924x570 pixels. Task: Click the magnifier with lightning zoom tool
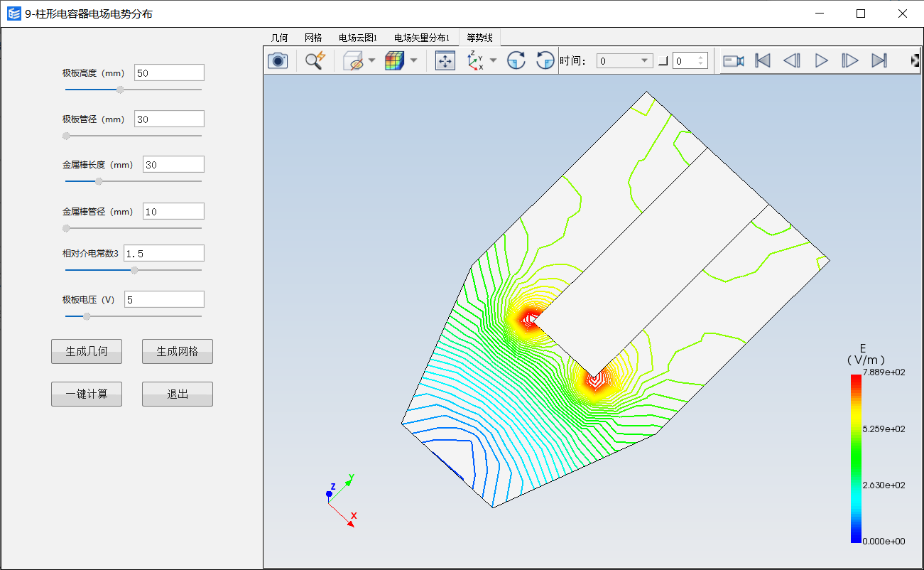pyautogui.click(x=315, y=60)
